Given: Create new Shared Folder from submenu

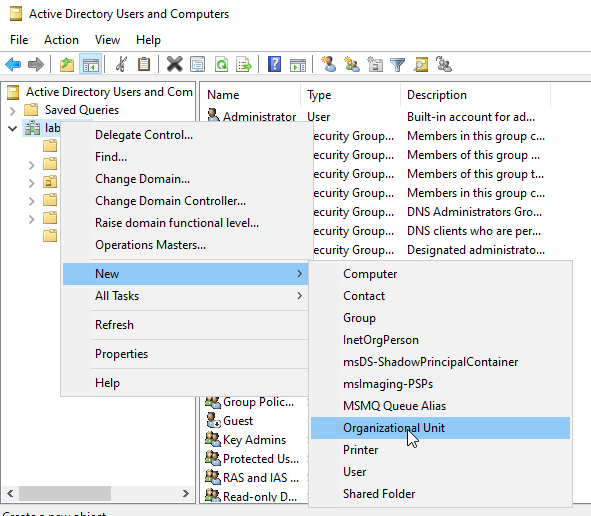Looking at the screenshot, I should [440, 494].
